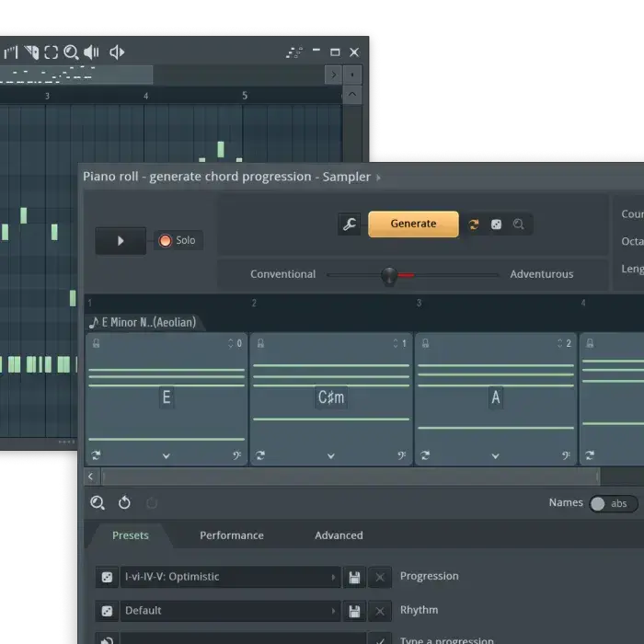
Task: Select the chop ruler tool icon in Piano roll
Action: pos(11,52)
